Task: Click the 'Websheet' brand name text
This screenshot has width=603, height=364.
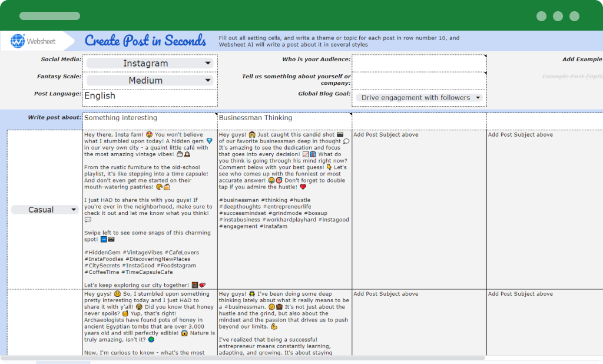Action: pyautogui.click(x=41, y=41)
